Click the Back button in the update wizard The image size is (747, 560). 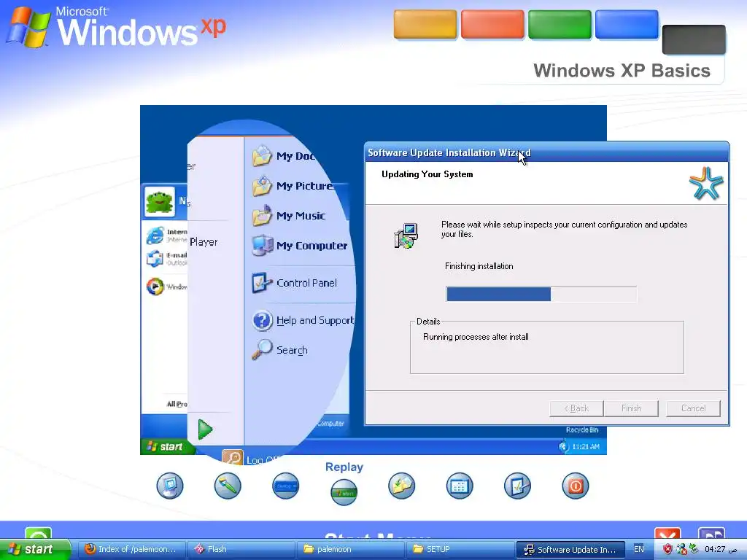(x=576, y=408)
